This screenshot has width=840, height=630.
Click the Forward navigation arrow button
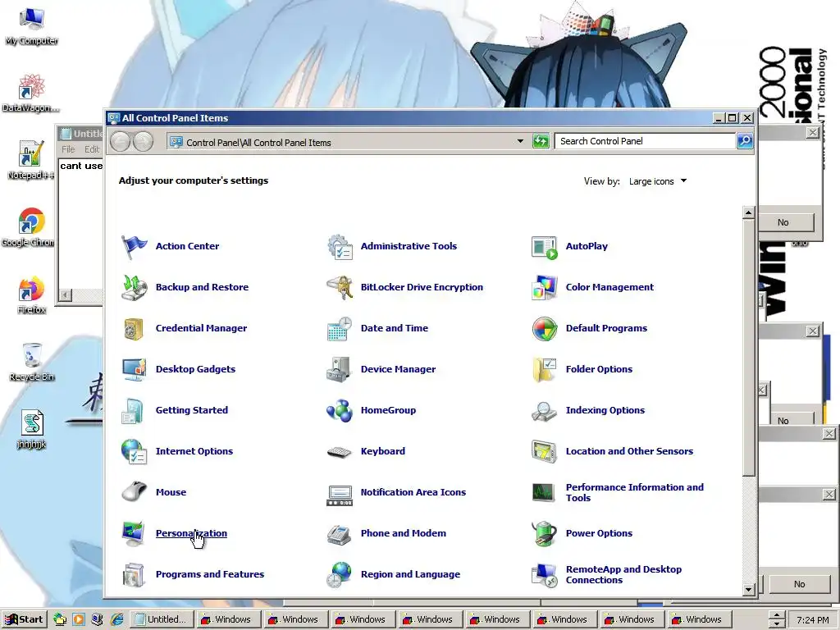coord(143,141)
